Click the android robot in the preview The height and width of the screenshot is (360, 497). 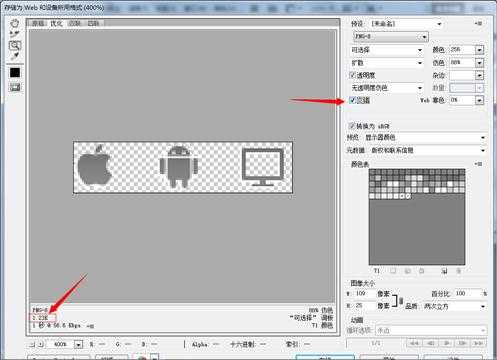tap(179, 166)
